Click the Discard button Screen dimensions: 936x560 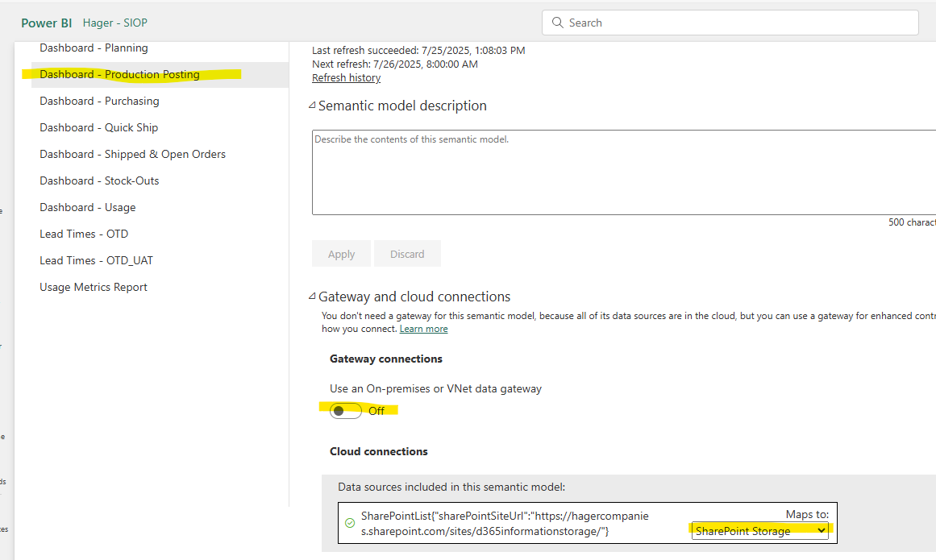click(408, 254)
